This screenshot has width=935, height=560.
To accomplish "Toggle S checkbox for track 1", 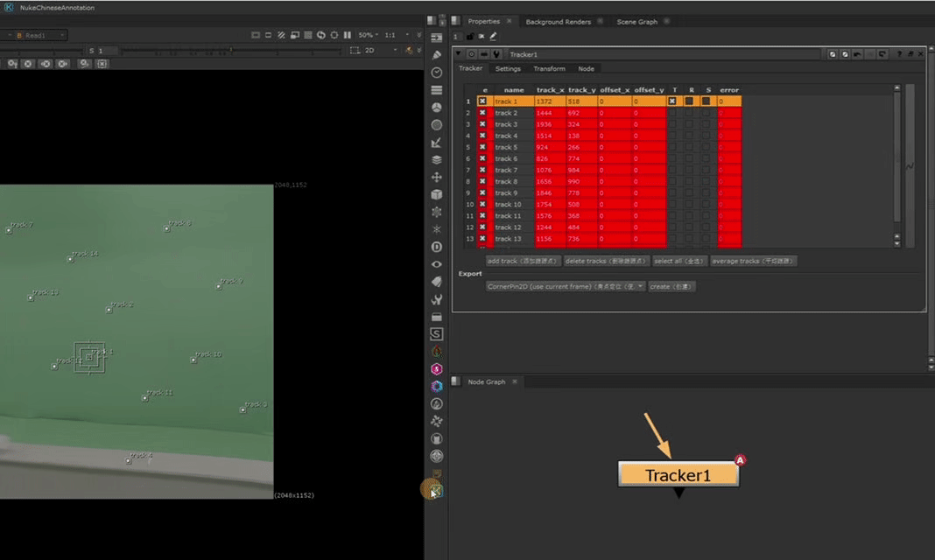I will pos(706,101).
